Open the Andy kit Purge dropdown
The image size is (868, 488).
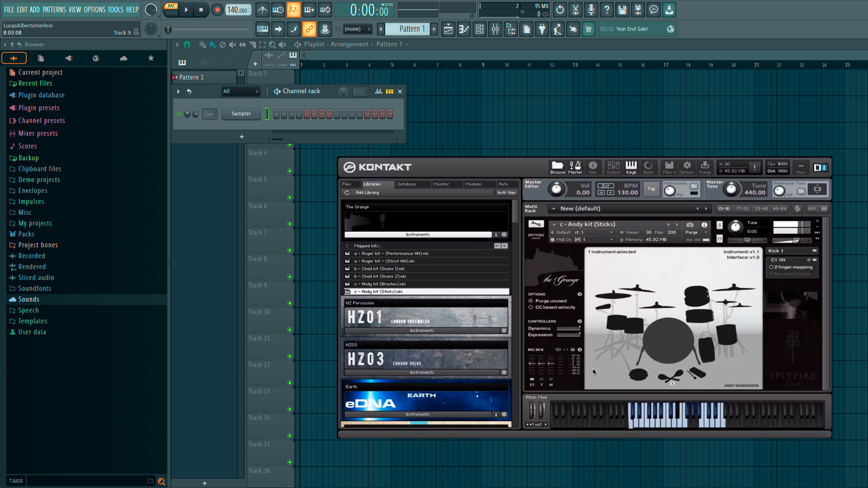698,233
